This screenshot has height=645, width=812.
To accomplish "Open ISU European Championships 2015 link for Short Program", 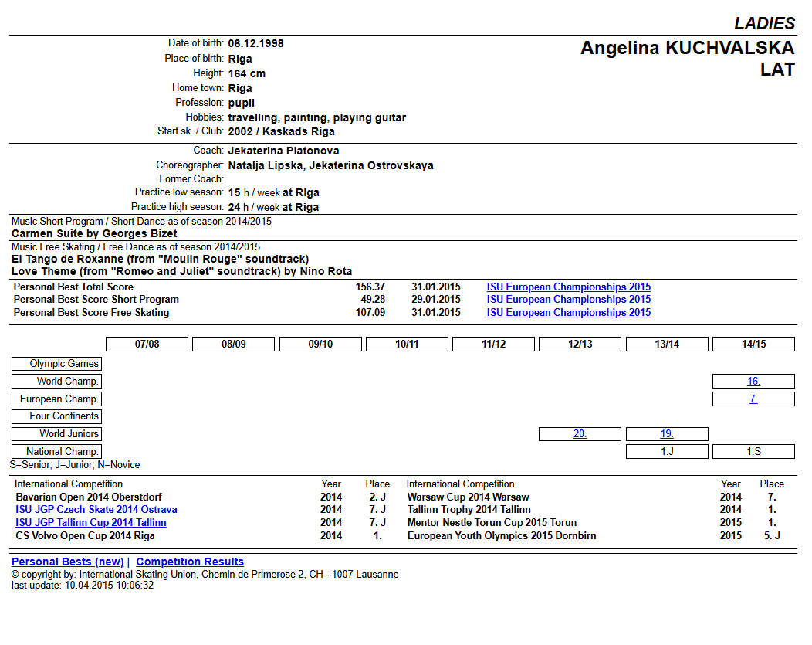I will pyautogui.click(x=568, y=300).
